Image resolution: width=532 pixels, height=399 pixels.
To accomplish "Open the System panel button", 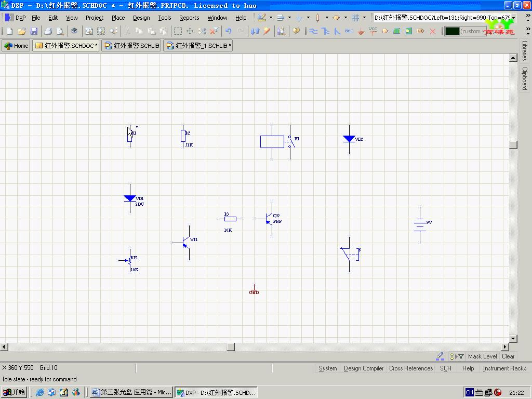I will 328,368.
